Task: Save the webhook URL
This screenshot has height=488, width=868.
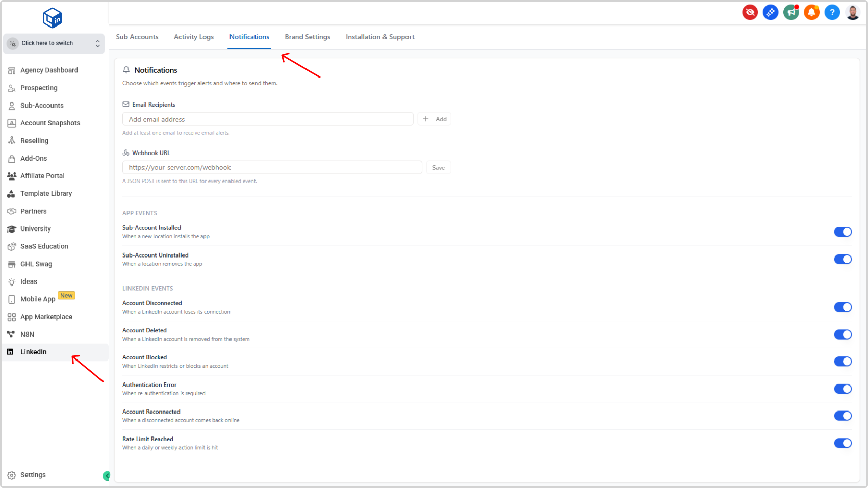Action: tap(438, 167)
